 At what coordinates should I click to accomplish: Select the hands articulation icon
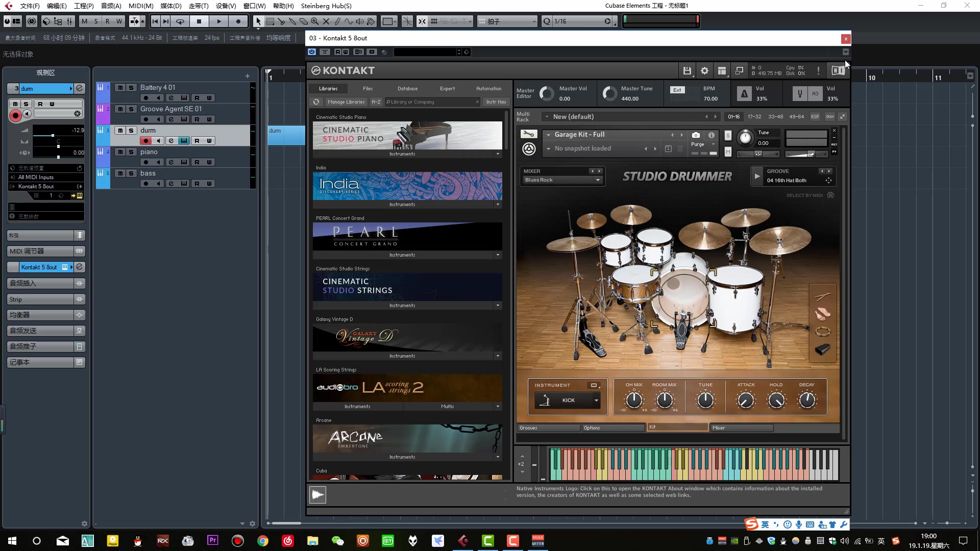tap(822, 314)
